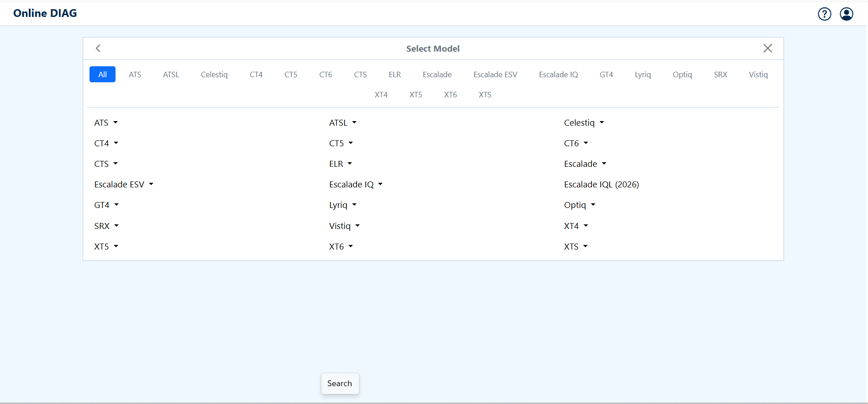Expand the Celestiq model dropdown in list
Image resolution: width=868 pixels, height=404 pixels.
tap(584, 122)
